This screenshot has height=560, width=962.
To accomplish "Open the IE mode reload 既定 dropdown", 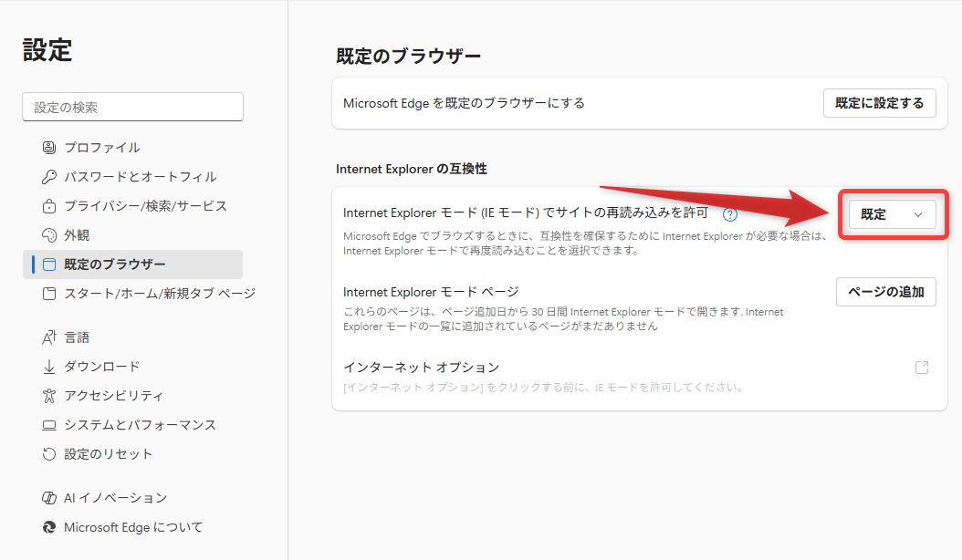I will [x=892, y=214].
